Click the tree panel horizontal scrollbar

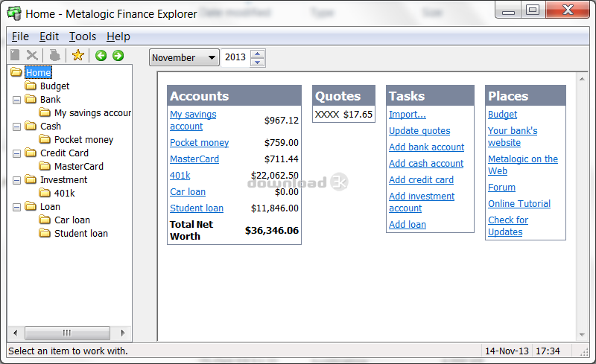point(69,333)
